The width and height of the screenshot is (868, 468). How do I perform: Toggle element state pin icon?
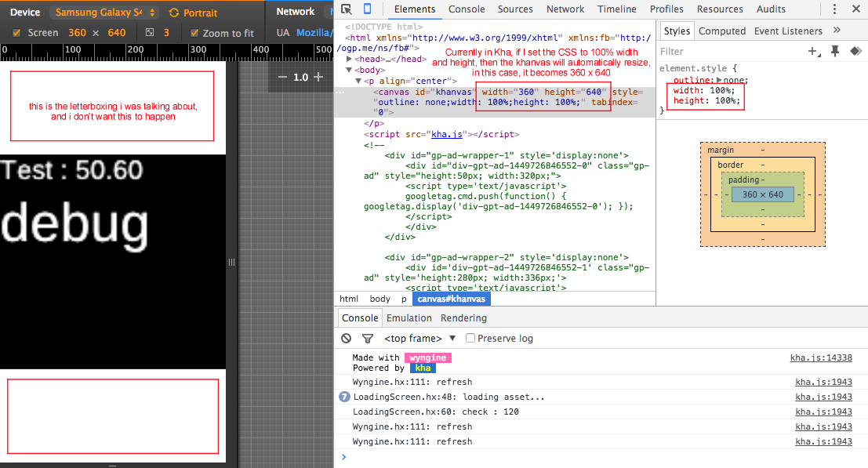click(835, 52)
